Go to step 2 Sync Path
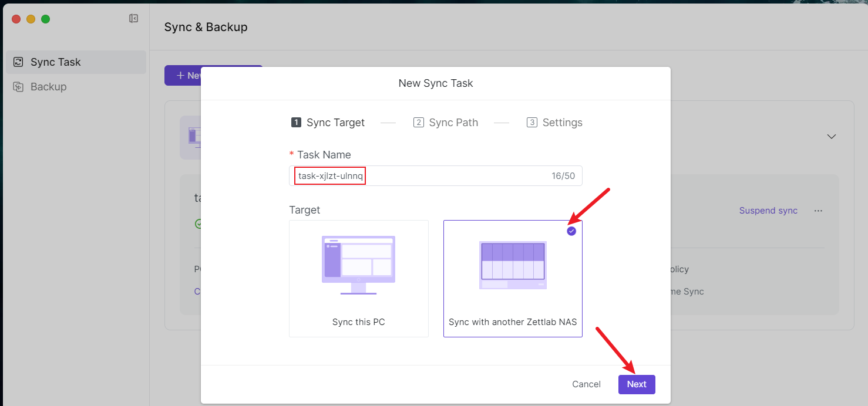Screen dimensions: 868x406 pos(446,123)
